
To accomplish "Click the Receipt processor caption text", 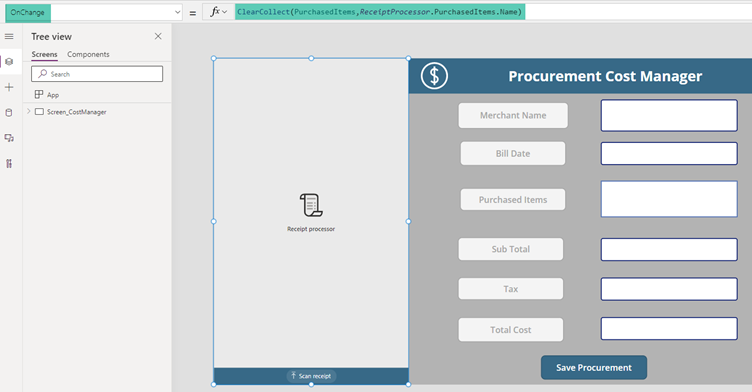I will (311, 229).
